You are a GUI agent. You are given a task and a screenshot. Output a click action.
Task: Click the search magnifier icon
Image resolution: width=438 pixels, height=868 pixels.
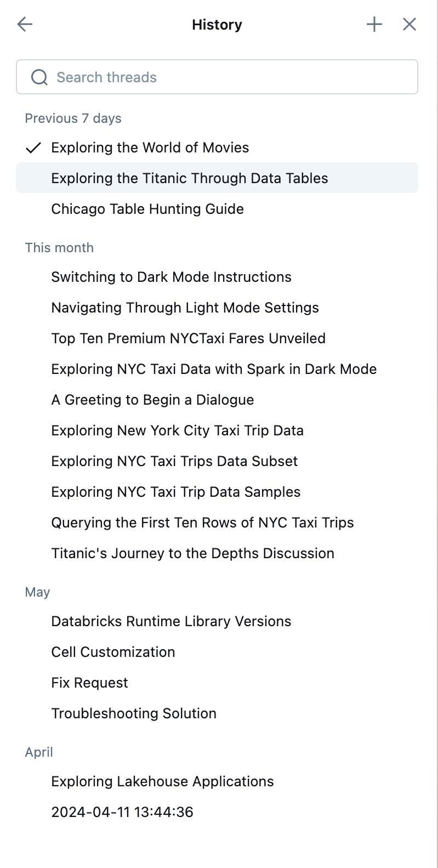pyautogui.click(x=39, y=77)
